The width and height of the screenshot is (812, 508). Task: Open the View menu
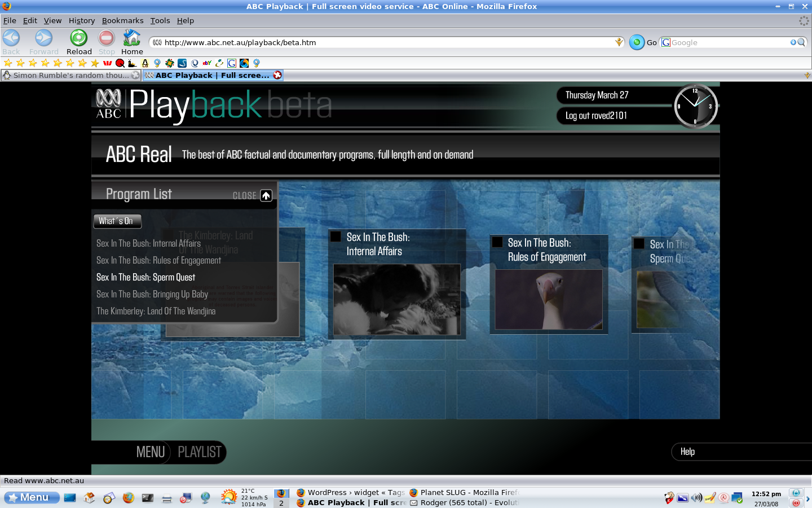[x=52, y=20]
